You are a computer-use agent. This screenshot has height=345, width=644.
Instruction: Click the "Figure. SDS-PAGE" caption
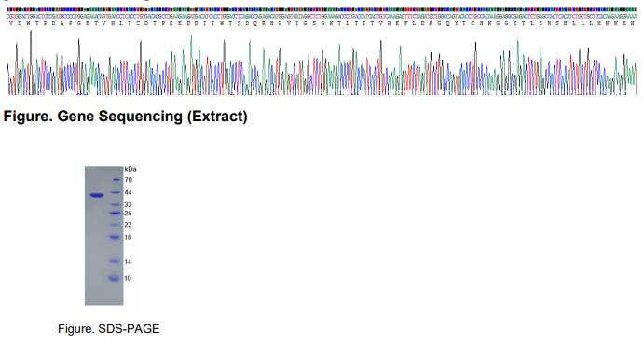pos(108,329)
